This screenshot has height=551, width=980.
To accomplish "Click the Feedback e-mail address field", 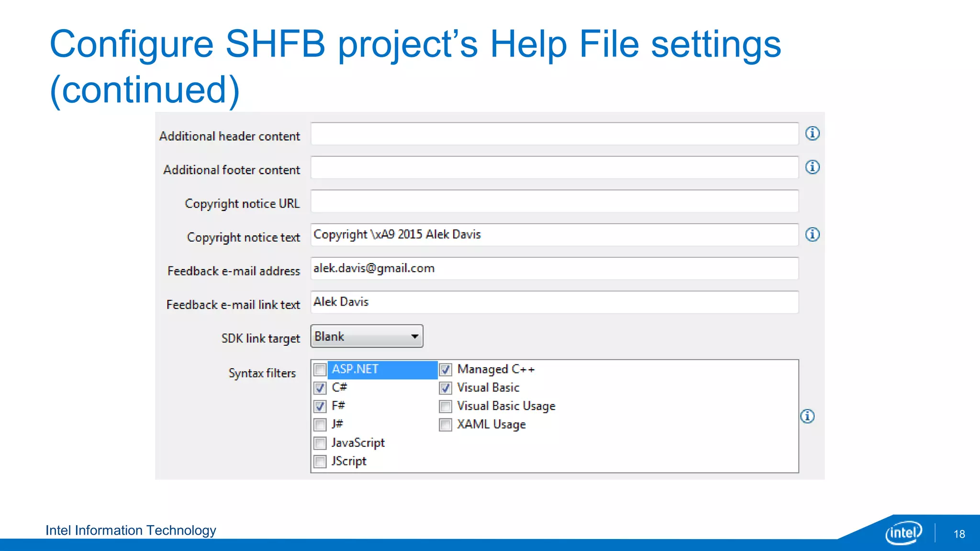I will click(555, 269).
